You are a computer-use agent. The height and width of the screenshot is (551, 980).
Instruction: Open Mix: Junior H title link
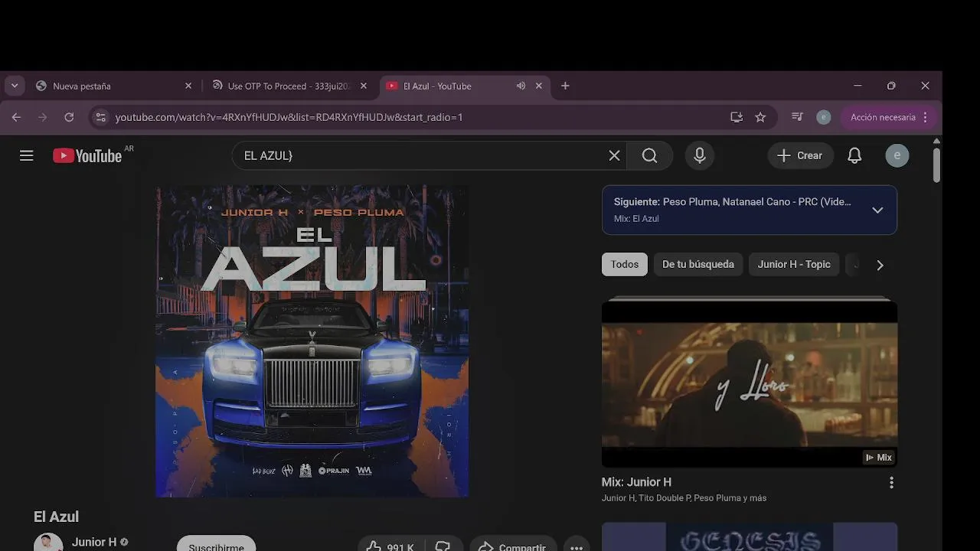point(636,482)
